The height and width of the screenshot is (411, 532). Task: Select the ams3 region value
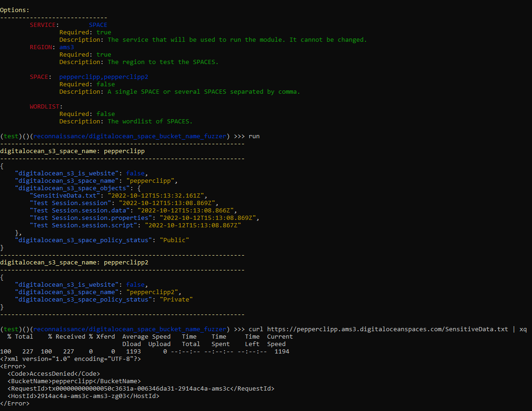[x=66, y=47]
